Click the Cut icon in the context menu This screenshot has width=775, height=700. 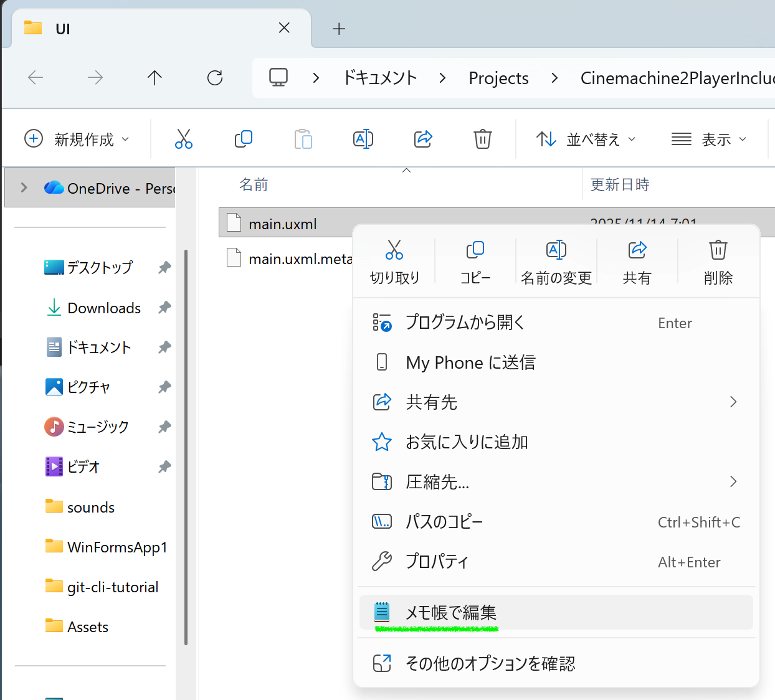point(394,250)
